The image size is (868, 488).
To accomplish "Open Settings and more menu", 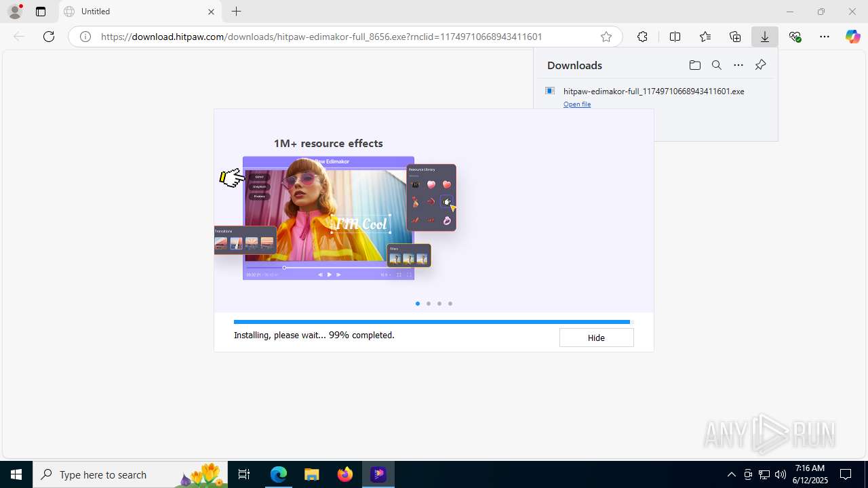I will coord(825,37).
